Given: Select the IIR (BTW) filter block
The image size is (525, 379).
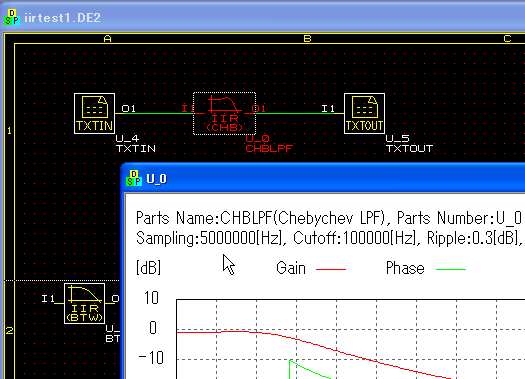Looking at the screenshot, I should point(84,303).
